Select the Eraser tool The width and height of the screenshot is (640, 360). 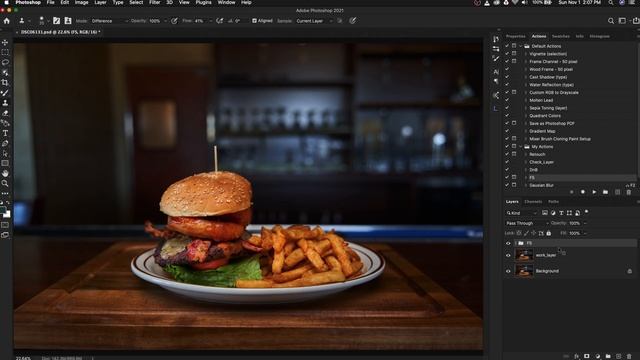pyautogui.click(x=5, y=113)
